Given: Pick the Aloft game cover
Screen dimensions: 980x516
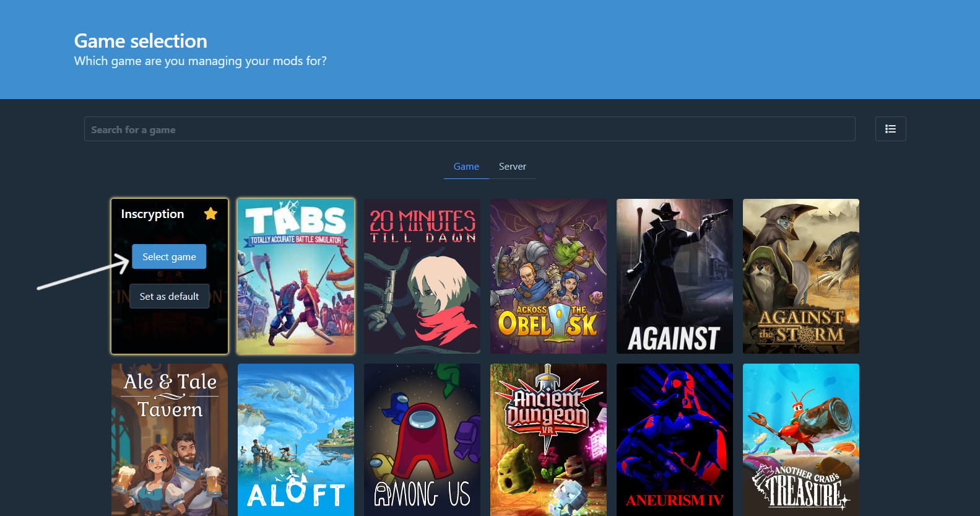Looking at the screenshot, I should point(296,440).
